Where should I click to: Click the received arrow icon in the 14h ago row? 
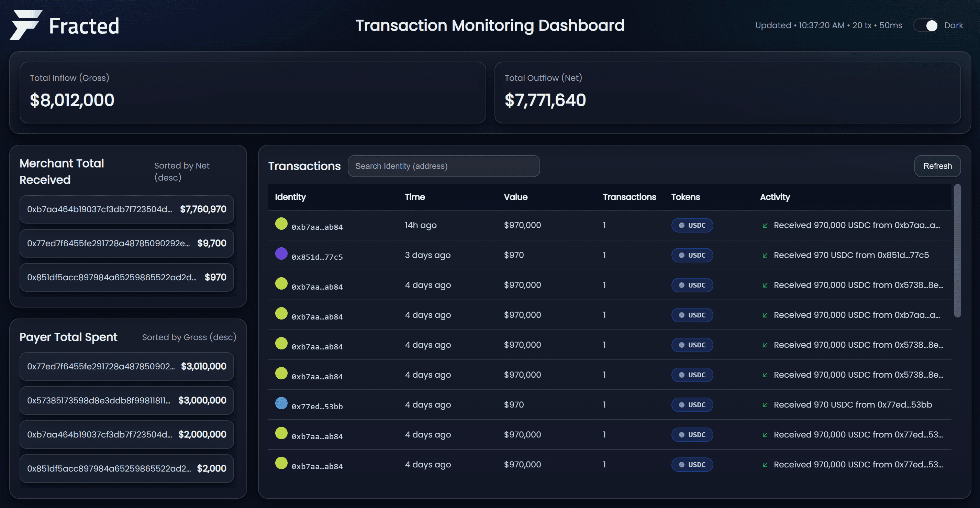point(765,225)
